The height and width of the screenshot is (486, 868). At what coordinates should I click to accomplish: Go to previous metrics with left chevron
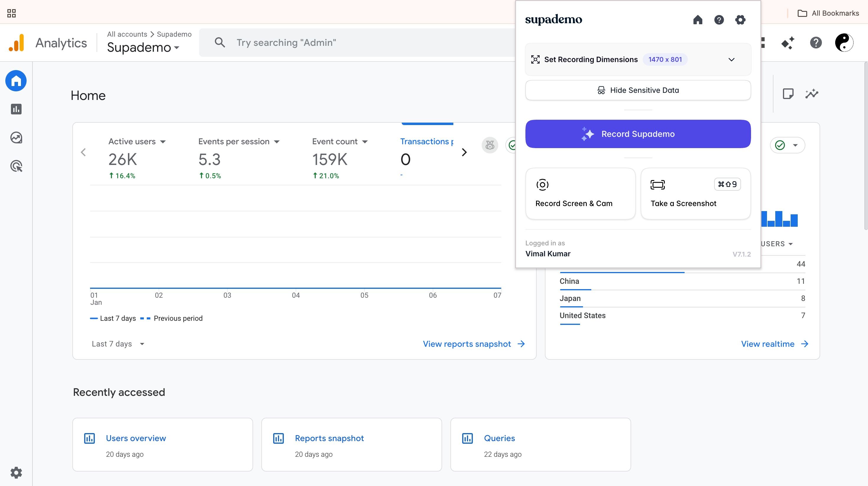[x=83, y=153]
